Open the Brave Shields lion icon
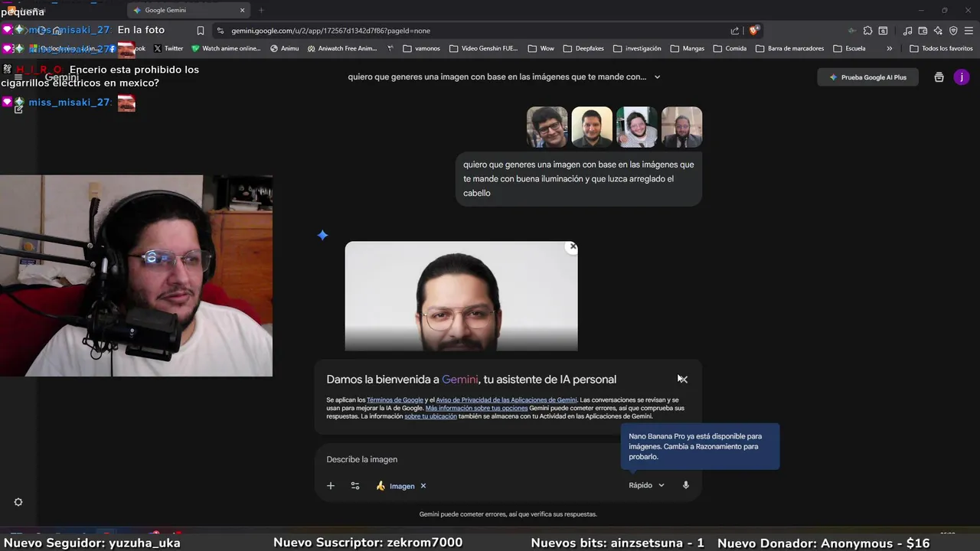The height and width of the screenshot is (551, 980). tap(754, 31)
